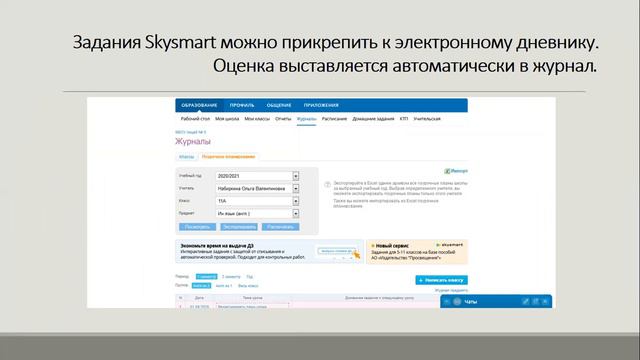
Task: Click the help question mark icon
Action: coord(327,184)
